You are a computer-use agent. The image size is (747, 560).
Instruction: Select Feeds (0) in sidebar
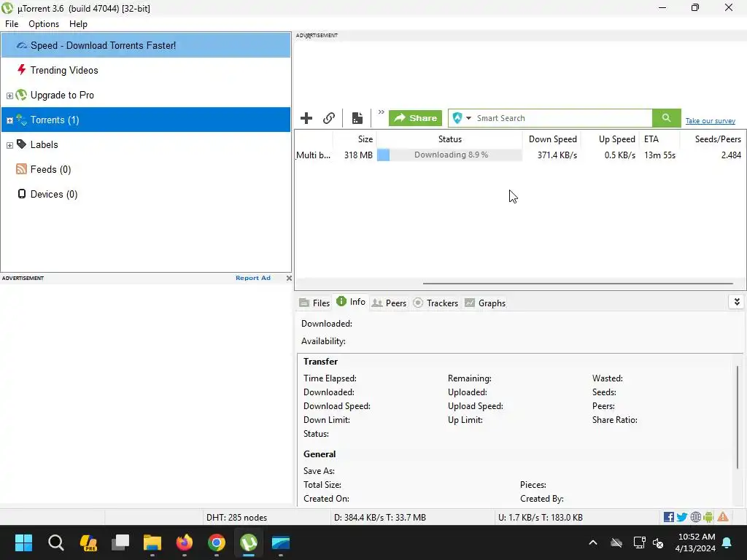tap(50, 169)
